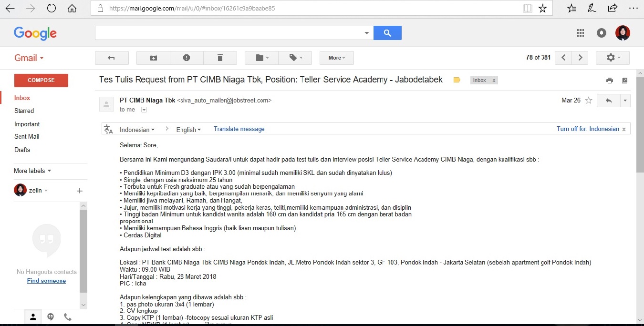Print all with printer icon
Viewport: 644px width, 326px height.
pos(609,81)
